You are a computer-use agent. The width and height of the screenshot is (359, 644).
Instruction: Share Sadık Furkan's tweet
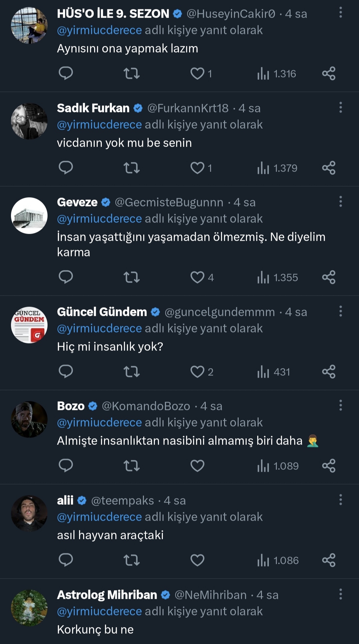[328, 168]
